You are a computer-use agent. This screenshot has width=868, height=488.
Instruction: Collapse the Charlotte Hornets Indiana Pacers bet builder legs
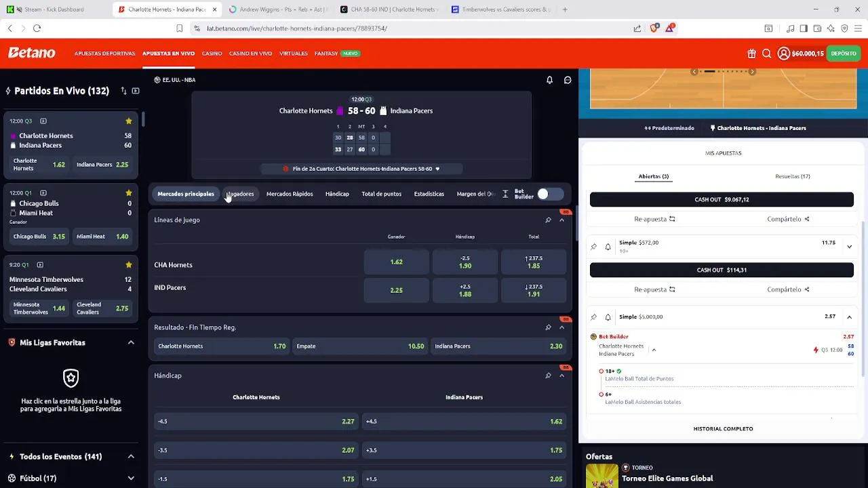point(654,350)
